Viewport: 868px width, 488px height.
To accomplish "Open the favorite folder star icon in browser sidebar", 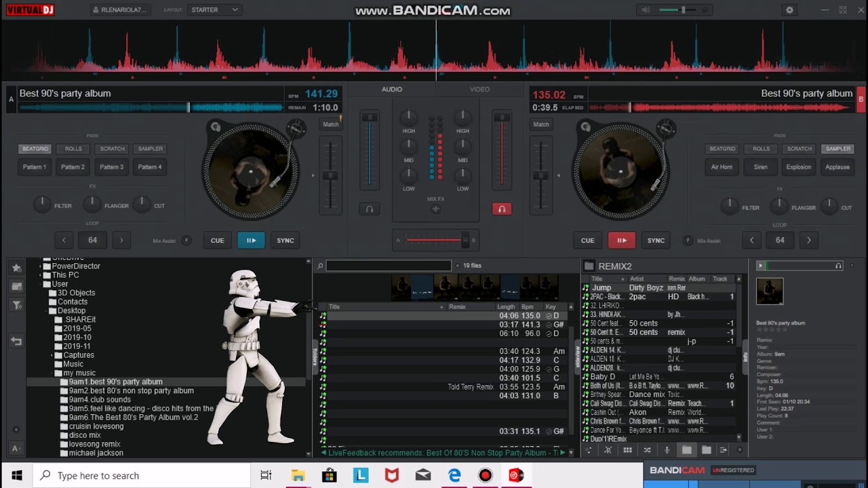I will coord(17,268).
